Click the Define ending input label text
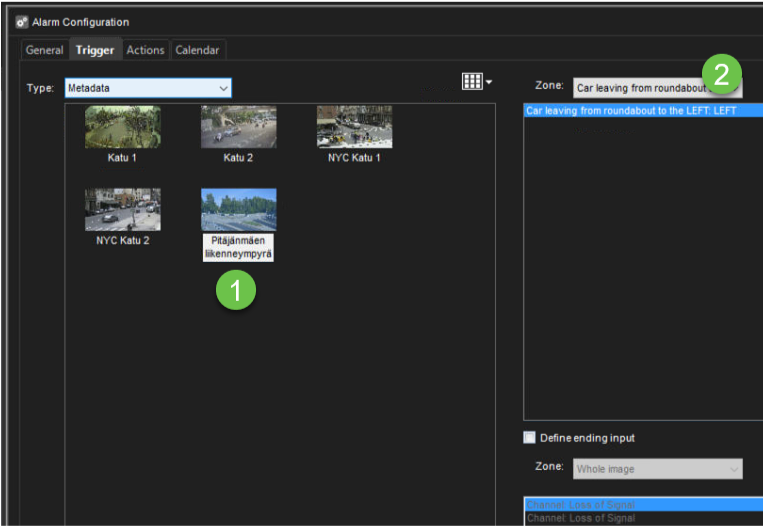Viewport: 765px width, 528px height. coord(587,438)
